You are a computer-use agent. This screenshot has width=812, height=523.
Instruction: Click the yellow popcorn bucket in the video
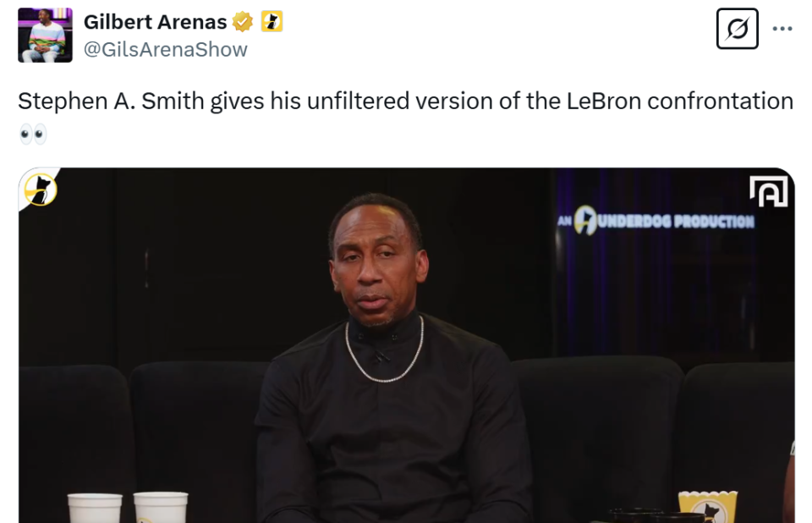pyautogui.click(x=707, y=506)
